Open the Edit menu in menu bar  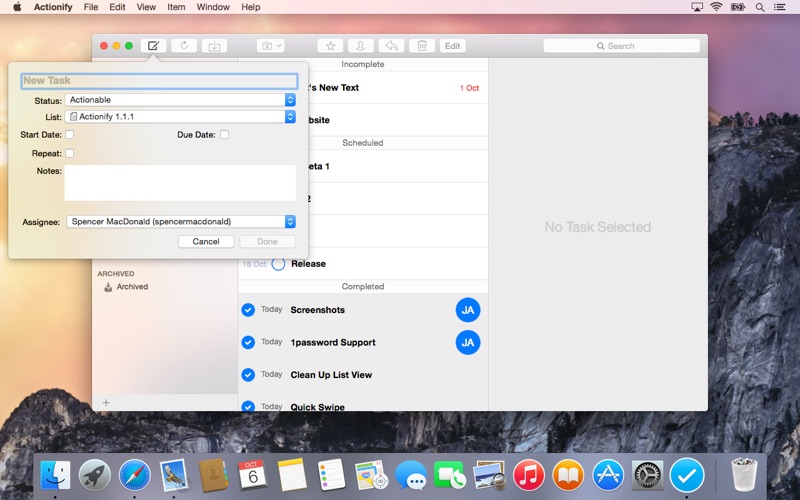[x=117, y=7]
